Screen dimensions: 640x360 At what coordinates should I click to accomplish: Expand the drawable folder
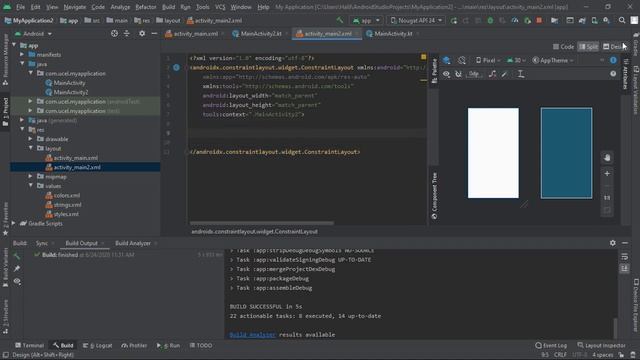tap(31, 139)
